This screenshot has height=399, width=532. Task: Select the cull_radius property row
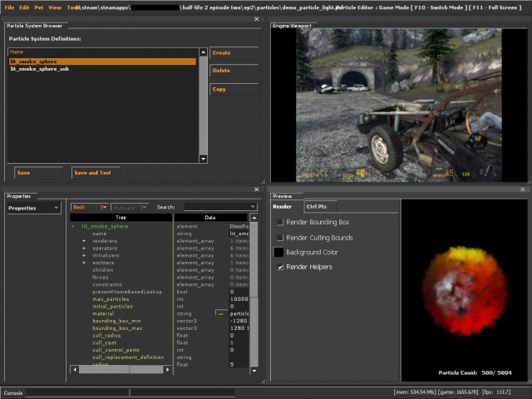pos(106,336)
